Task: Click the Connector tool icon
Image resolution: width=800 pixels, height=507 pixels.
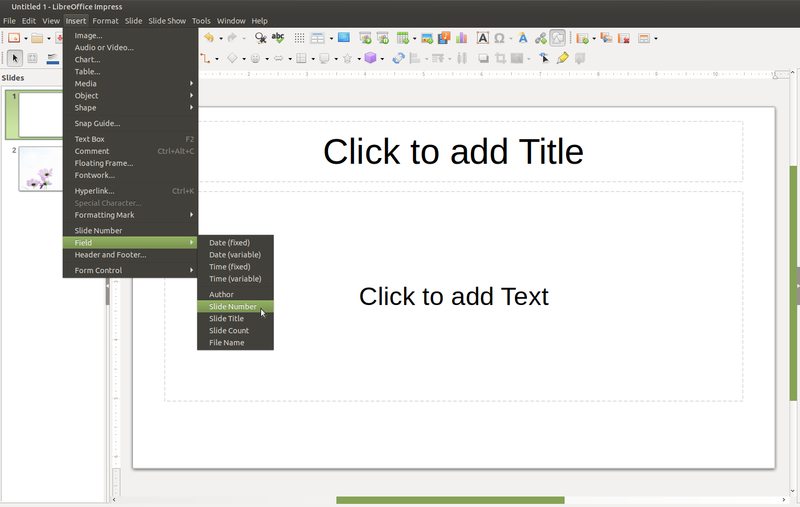Action: point(205,59)
